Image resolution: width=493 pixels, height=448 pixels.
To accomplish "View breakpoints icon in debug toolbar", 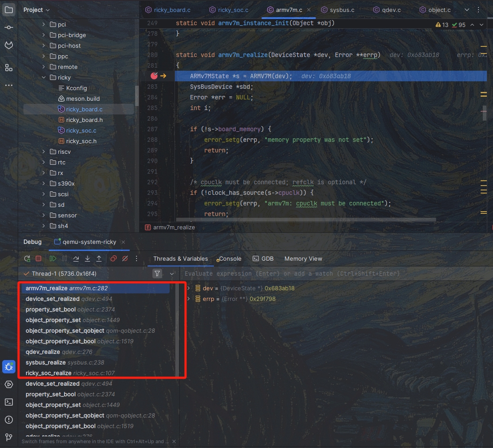I will pyautogui.click(x=113, y=258).
